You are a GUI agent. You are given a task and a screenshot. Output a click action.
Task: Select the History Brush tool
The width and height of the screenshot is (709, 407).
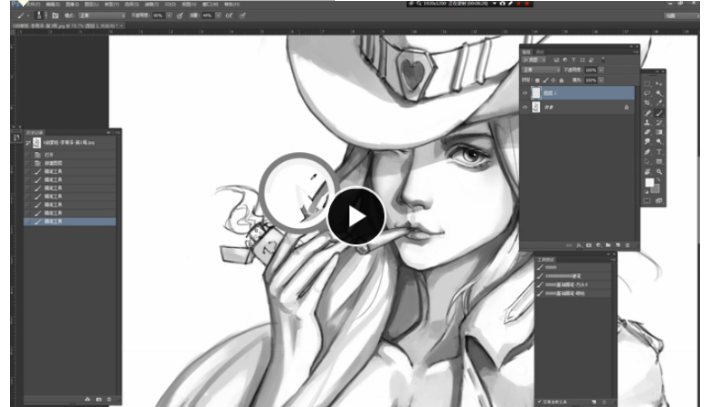tap(659, 123)
